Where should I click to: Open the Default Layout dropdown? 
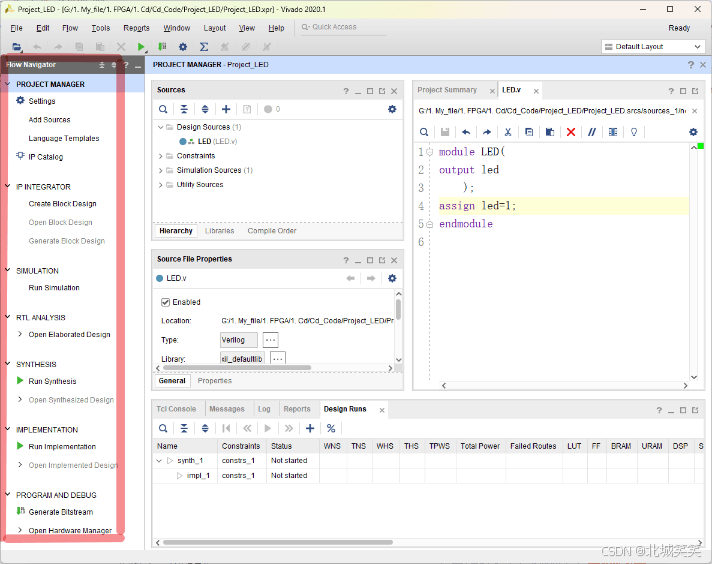653,46
